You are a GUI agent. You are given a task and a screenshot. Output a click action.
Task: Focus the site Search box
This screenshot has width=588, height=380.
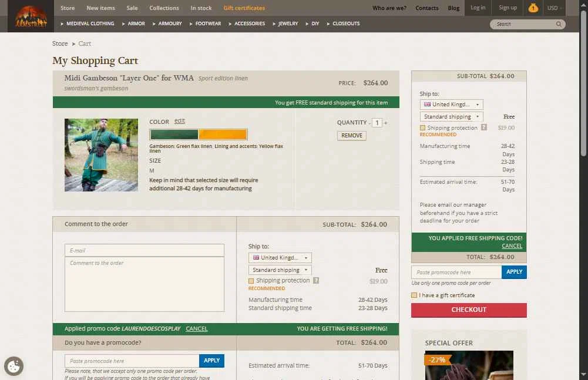523,24
